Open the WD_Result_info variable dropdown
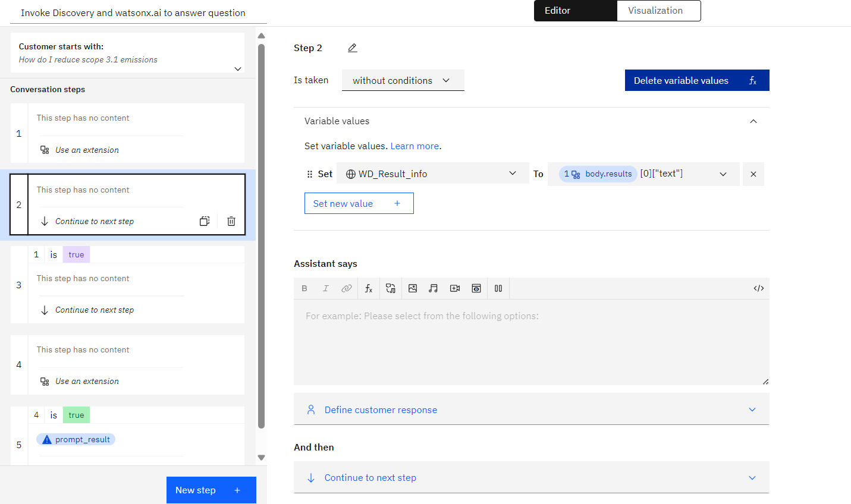851x504 pixels. click(x=433, y=174)
